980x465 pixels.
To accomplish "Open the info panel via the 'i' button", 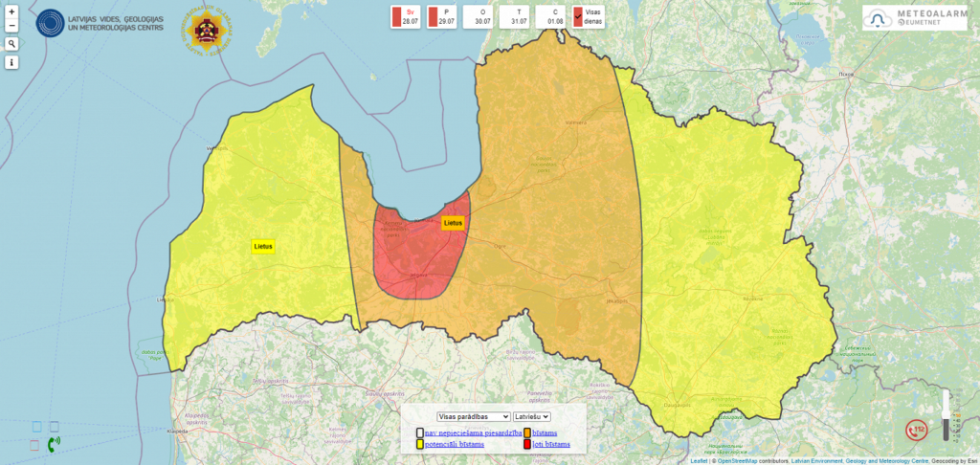I will tap(11, 62).
